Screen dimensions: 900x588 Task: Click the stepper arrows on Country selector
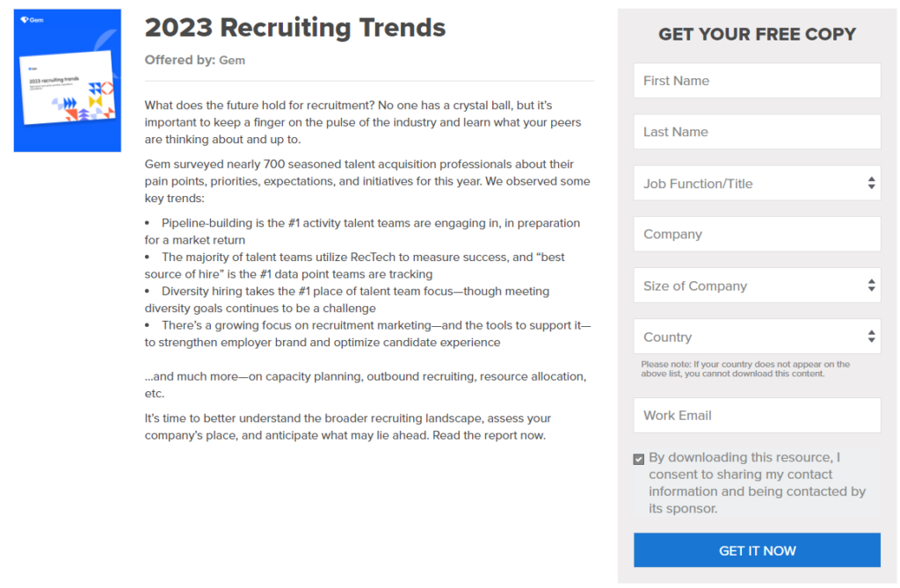point(871,337)
